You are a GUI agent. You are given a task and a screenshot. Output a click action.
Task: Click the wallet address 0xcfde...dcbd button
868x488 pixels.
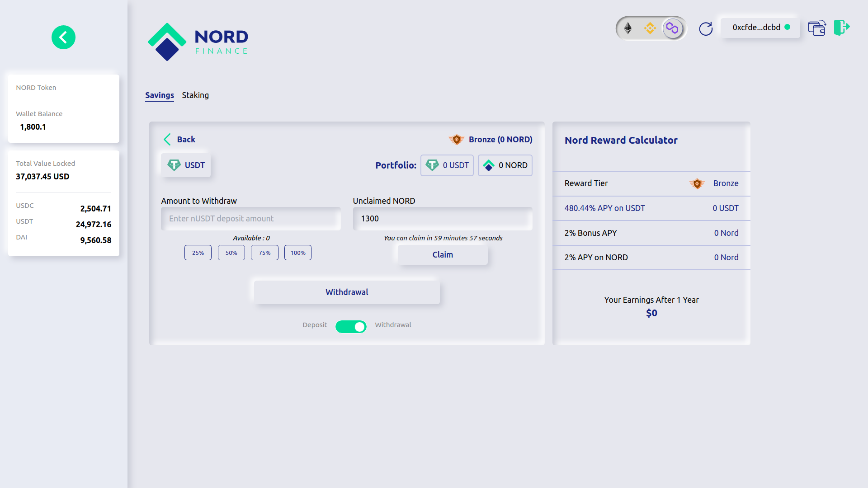click(x=760, y=28)
